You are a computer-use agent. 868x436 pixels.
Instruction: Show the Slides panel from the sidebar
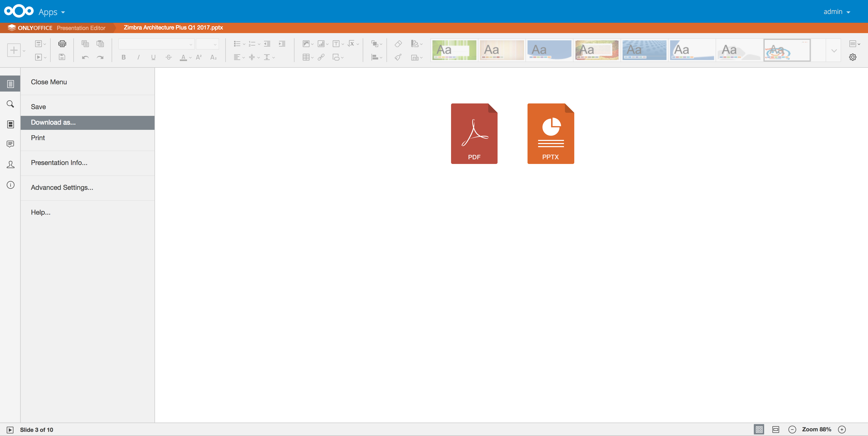tap(10, 124)
